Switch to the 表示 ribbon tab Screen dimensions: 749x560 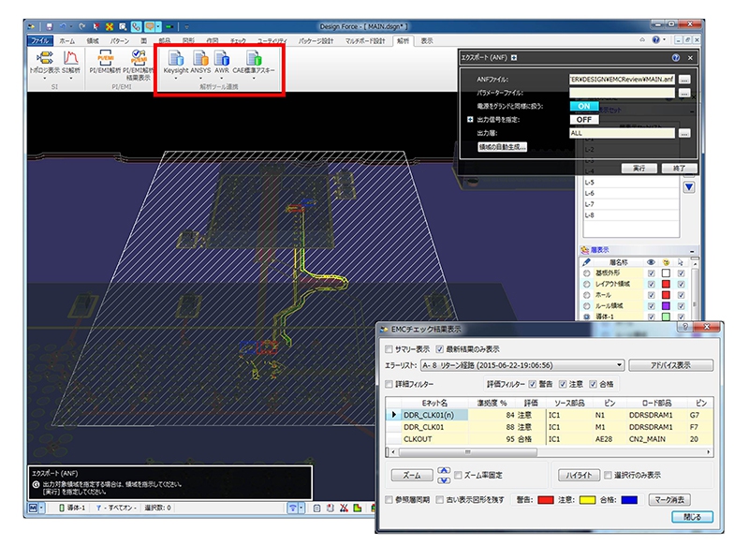[427, 40]
